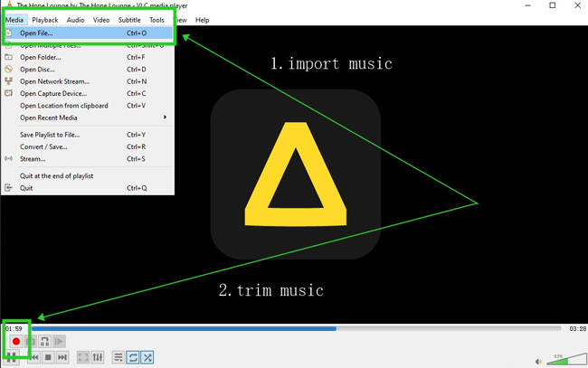Mute audio with the speaker icon
Viewport: 588px width, 368px height.
[538, 362]
